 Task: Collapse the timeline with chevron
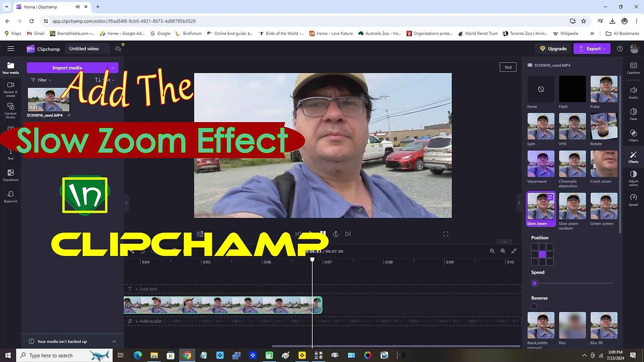(505, 241)
